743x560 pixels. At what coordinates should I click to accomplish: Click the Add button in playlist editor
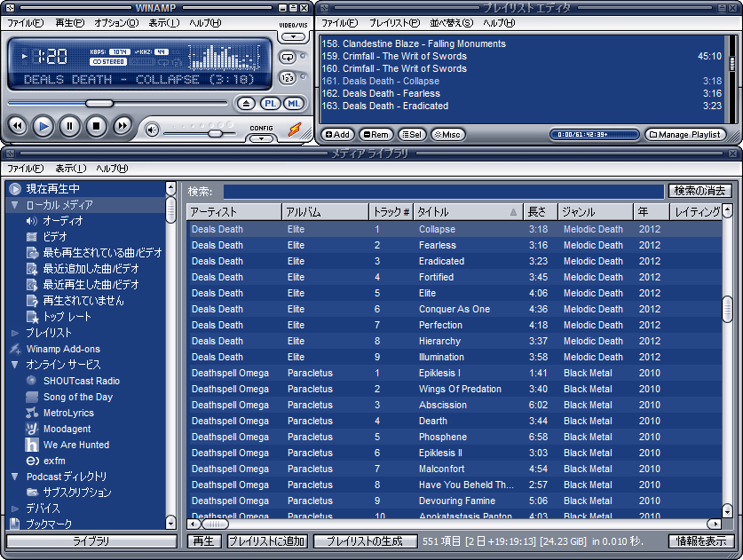(337, 135)
